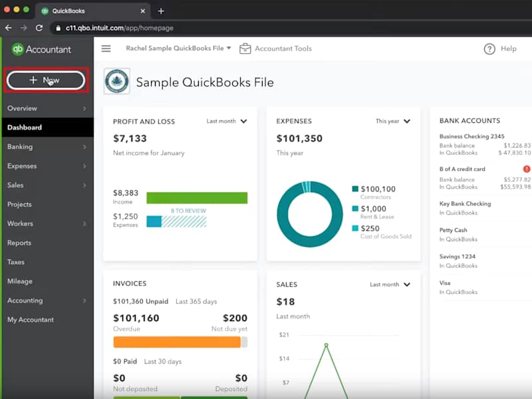Open a new browser tab with plus icon

(x=161, y=11)
